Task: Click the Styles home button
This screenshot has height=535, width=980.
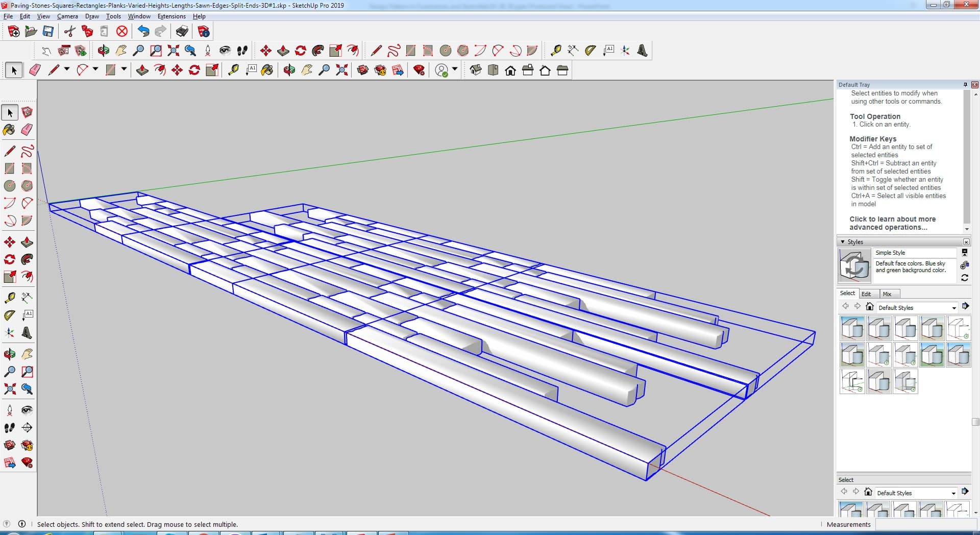Action: tap(870, 307)
